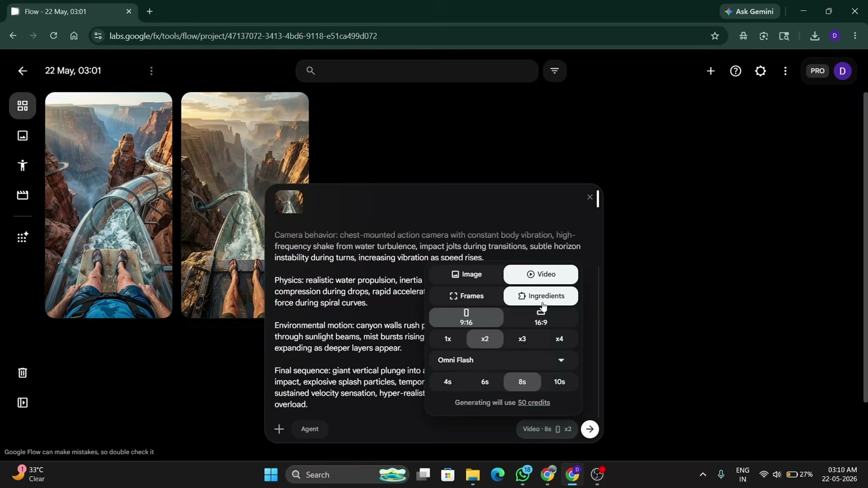The height and width of the screenshot is (488, 868).
Task: Open the scenes clapperboard icon in sidebar
Action: point(23,195)
